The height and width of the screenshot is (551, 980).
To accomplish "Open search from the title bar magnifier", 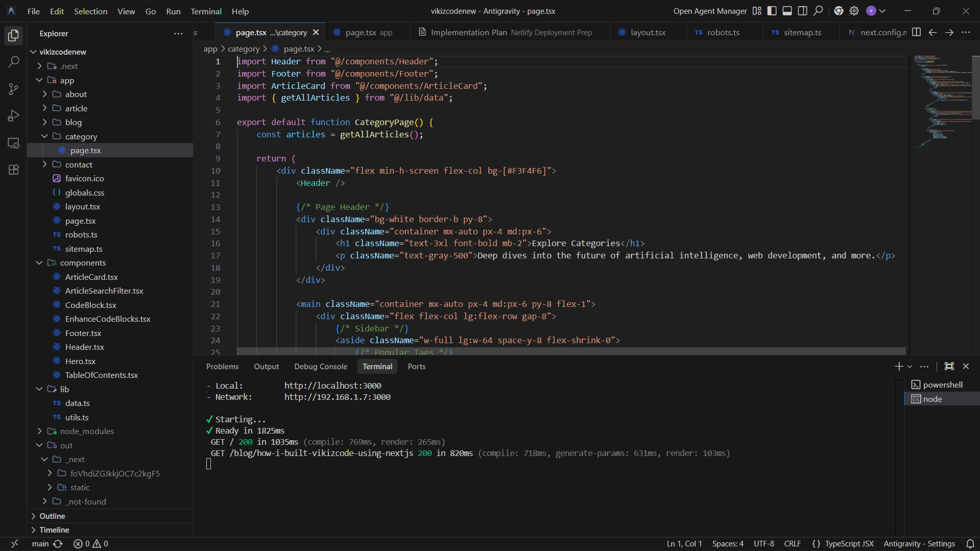I will (818, 11).
